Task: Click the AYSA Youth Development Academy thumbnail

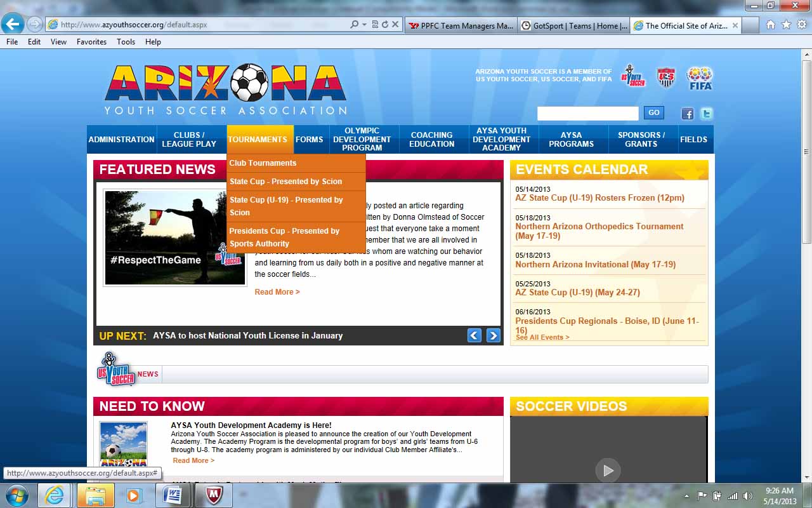Action: coord(123,444)
